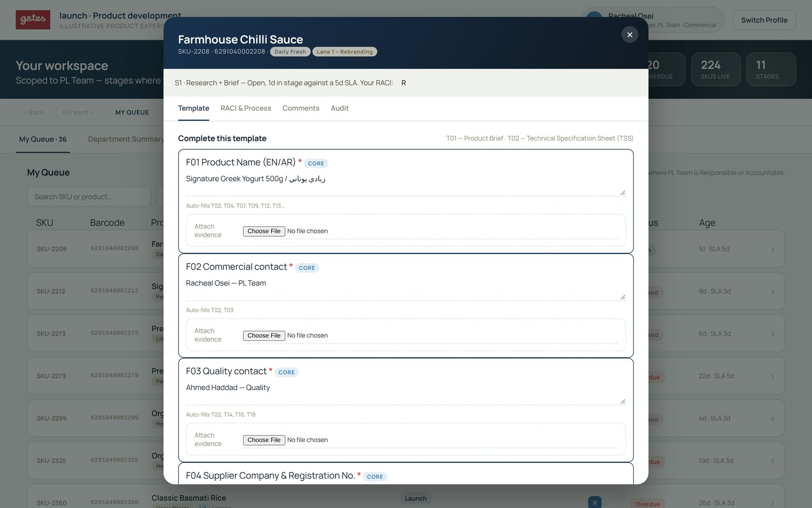
Task: Click the Switch Profile button
Action: pos(764,20)
